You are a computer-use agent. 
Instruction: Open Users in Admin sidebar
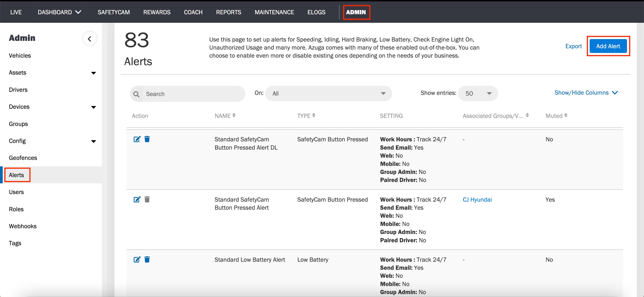(x=16, y=192)
